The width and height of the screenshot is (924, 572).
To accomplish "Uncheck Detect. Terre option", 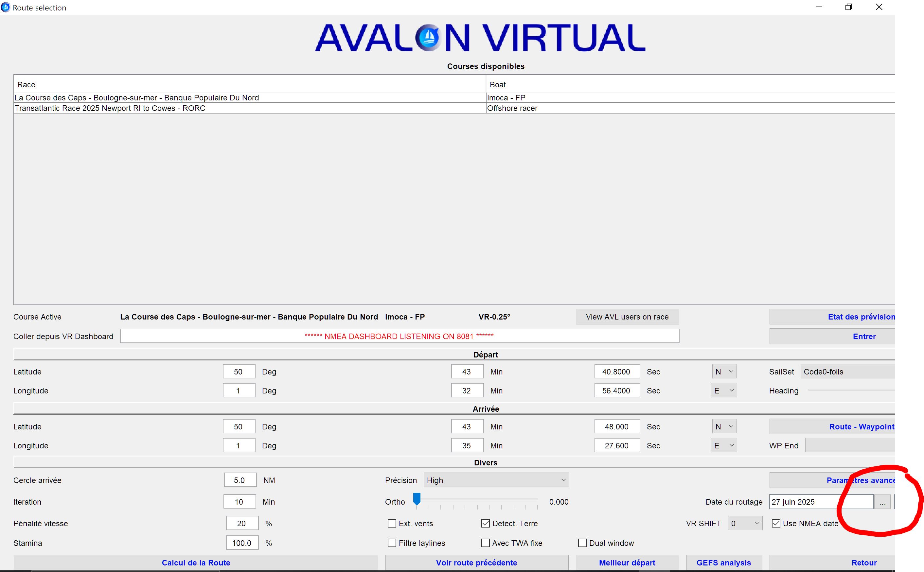I will click(486, 523).
